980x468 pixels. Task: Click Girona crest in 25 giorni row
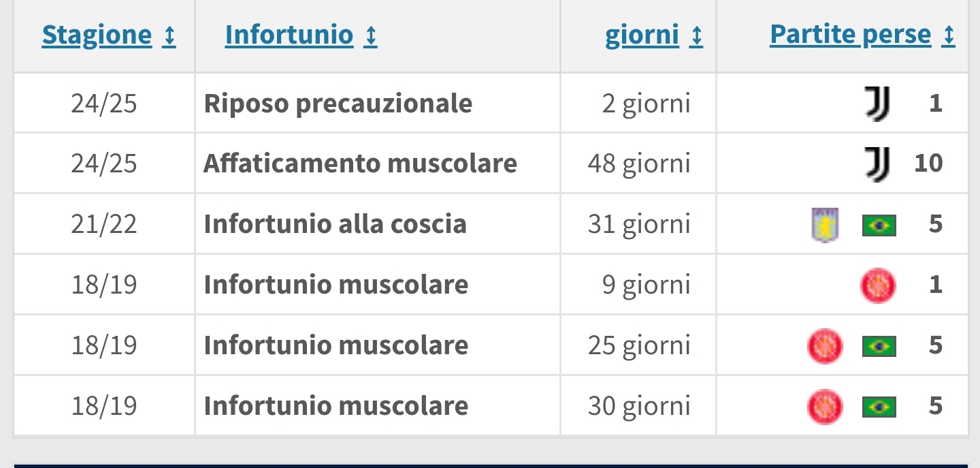tap(825, 346)
